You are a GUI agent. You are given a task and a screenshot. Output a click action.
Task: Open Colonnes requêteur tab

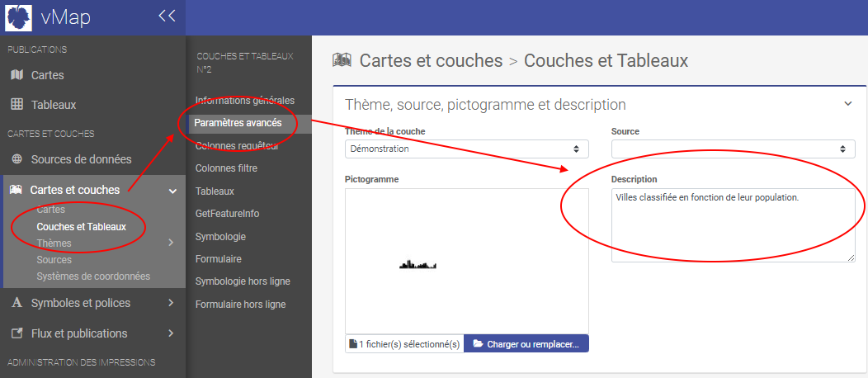(x=237, y=146)
